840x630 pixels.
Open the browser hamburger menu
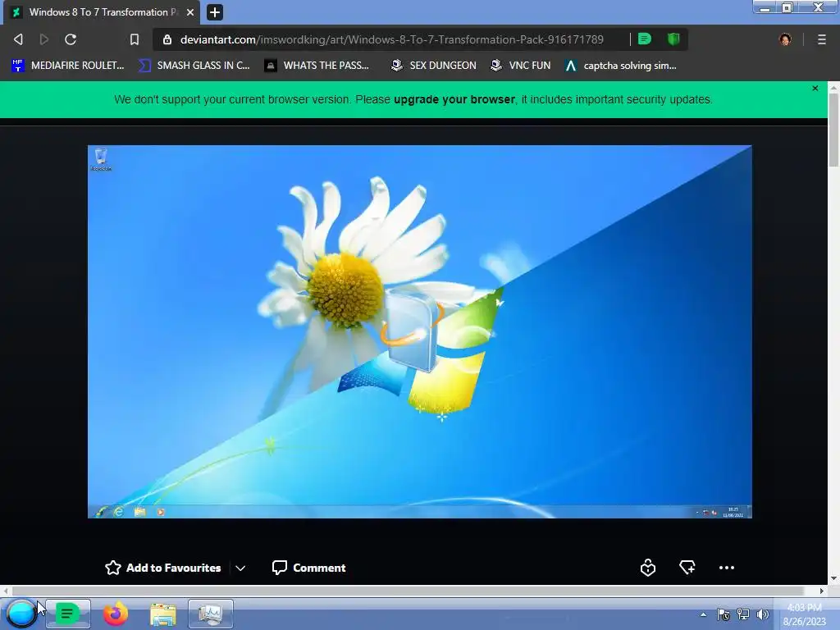[822, 39]
